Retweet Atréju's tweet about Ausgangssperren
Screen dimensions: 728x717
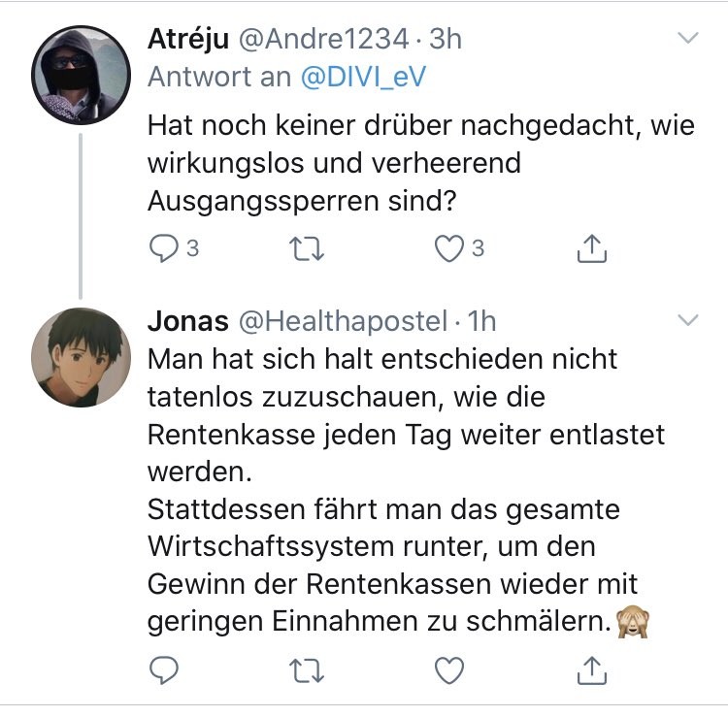308,249
